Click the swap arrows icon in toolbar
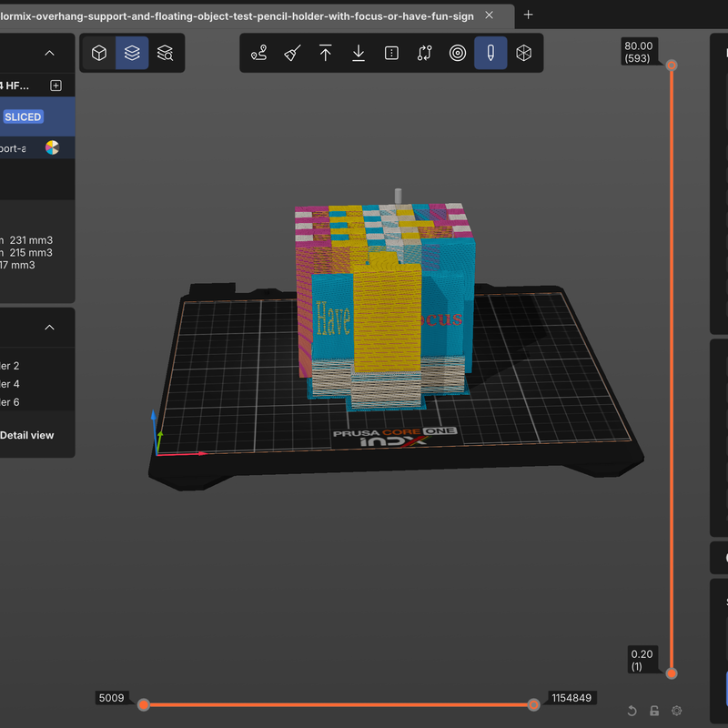 pos(424,53)
